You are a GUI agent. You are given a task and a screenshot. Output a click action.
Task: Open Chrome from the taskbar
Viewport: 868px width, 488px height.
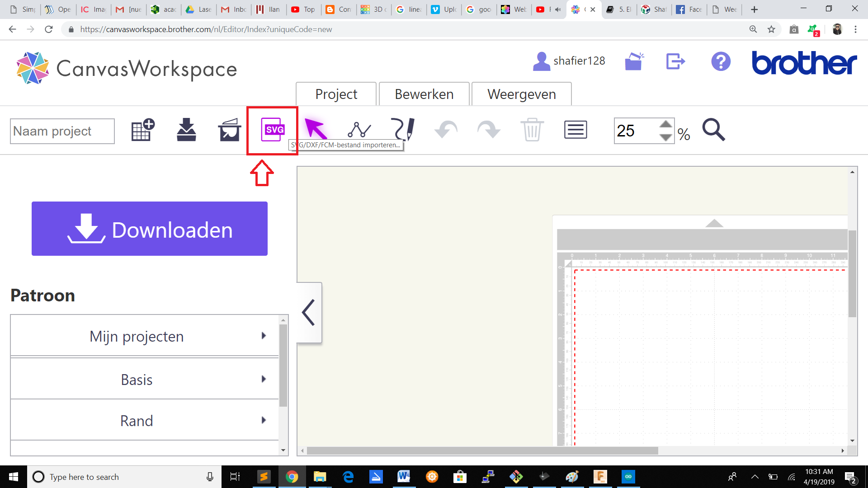coord(292,477)
